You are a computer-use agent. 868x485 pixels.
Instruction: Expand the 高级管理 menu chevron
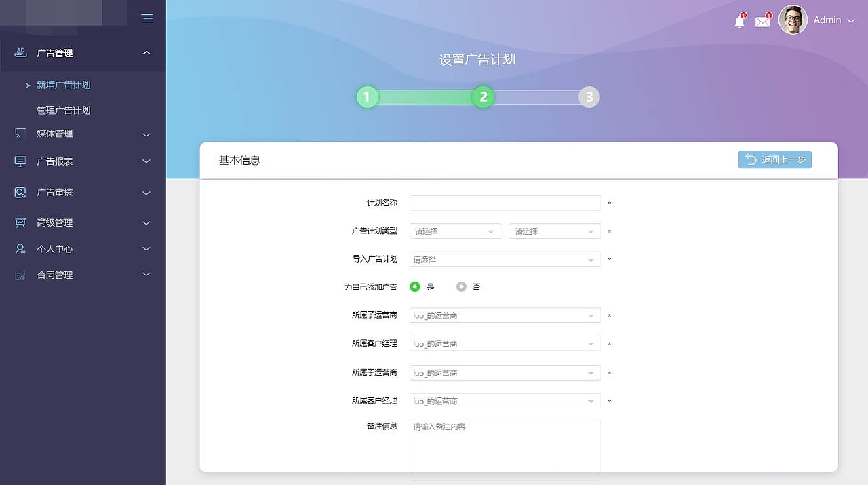[146, 222]
